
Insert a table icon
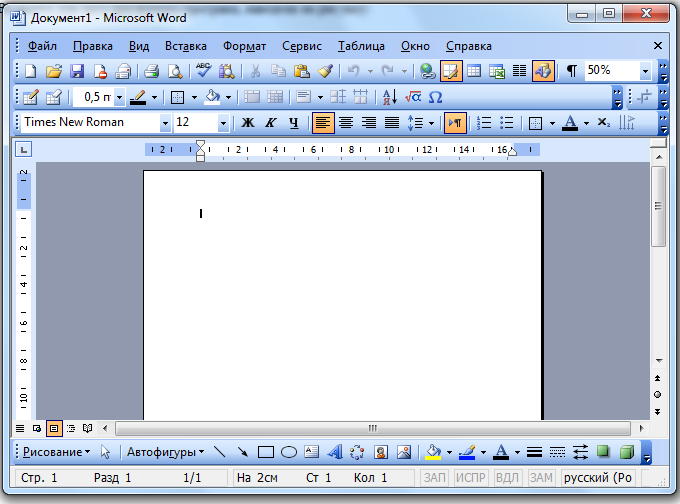click(474, 71)
